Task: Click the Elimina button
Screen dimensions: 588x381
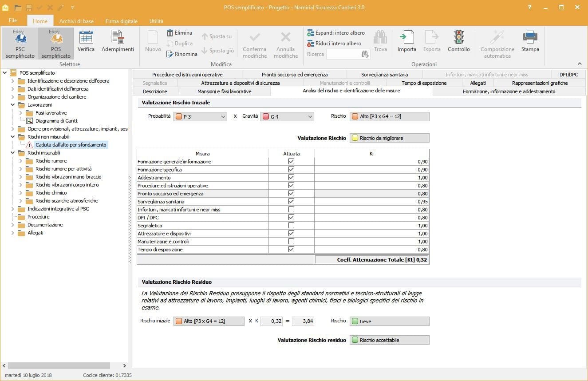Action: click(x=179, y=33)
